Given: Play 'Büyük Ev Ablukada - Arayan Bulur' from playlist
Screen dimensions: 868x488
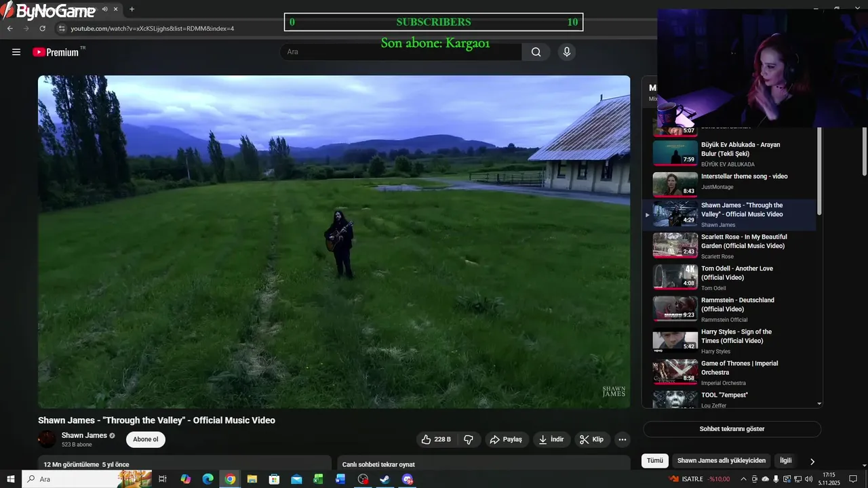Looking at the screenshot, I should [729, 153].
